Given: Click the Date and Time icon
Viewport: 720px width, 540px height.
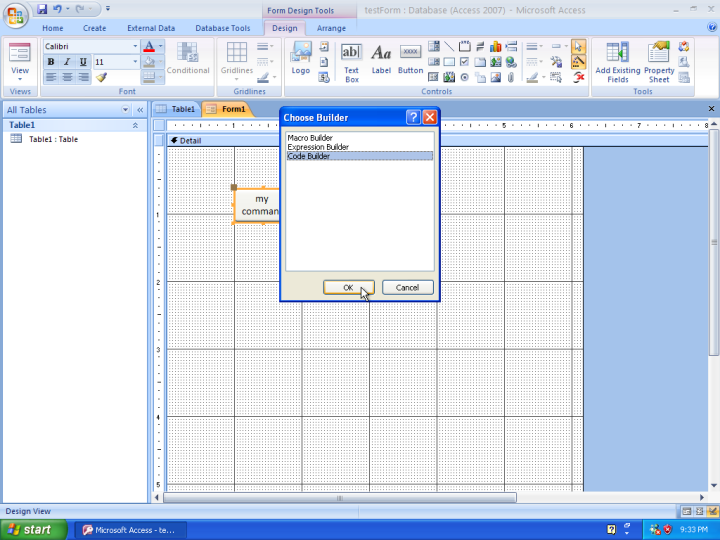Looking at the screenshot, I should 324,78.
